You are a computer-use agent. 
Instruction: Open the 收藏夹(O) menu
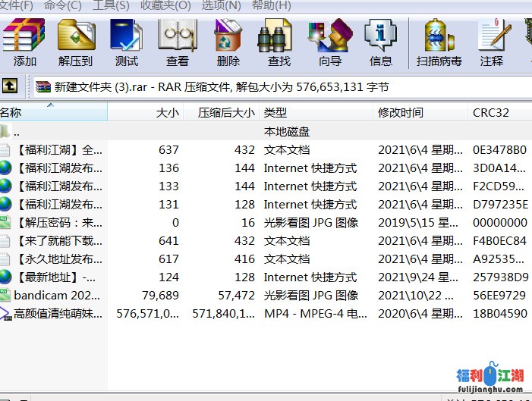(x=165, y=5)
